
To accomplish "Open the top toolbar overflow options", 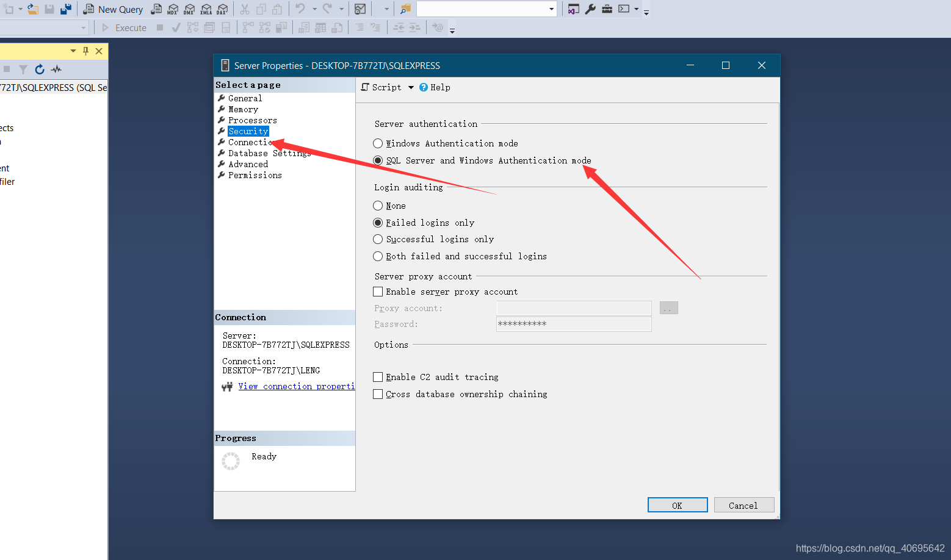I will tap(646, 12).
